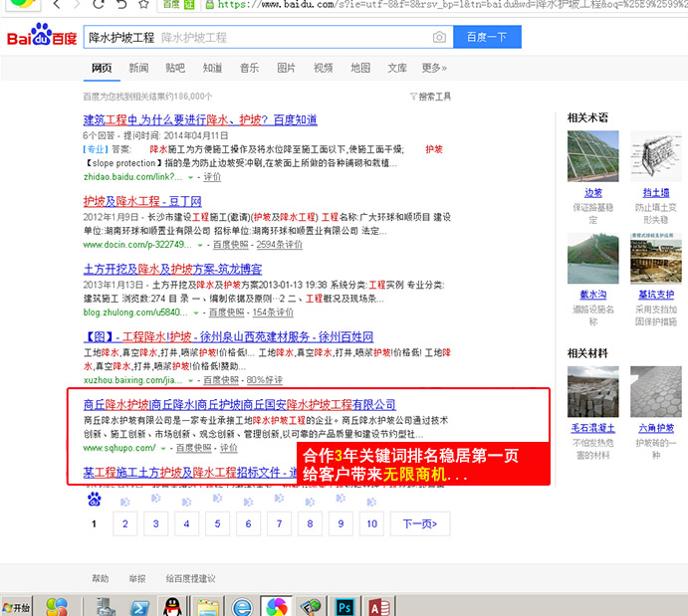The height and width of the screenshot is (616, 688).
Task: Switch to the 视频 tab
Action: pos(324,68)
